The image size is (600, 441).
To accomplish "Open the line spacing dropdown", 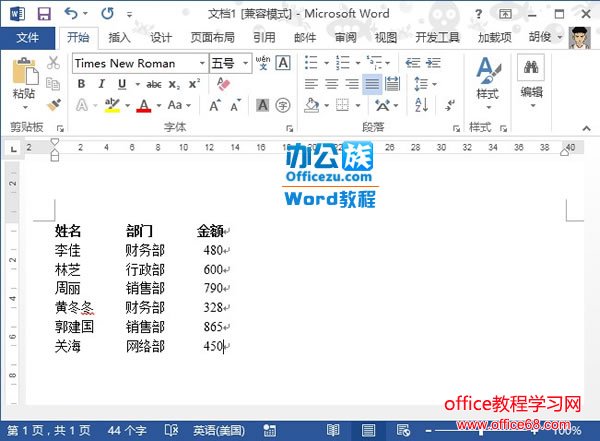I will click(425, 84).
